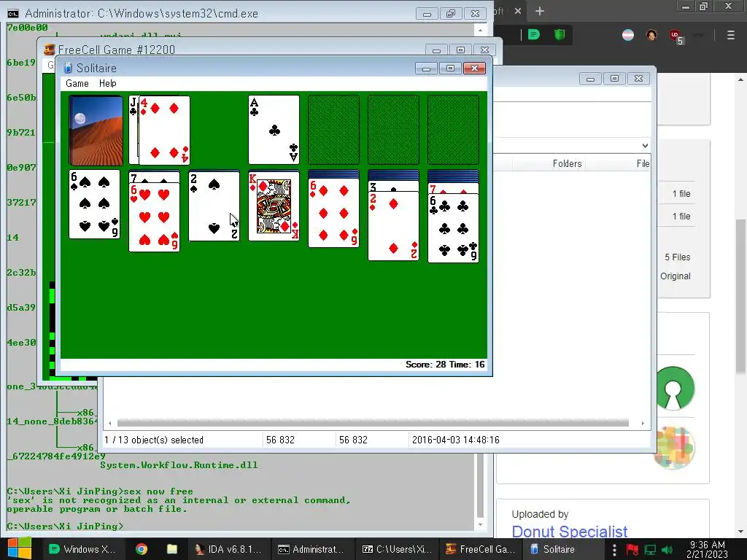Open Chrome from the taskbar
The height and width of the screenshot is (560, 747).
[x=142, y=549]
